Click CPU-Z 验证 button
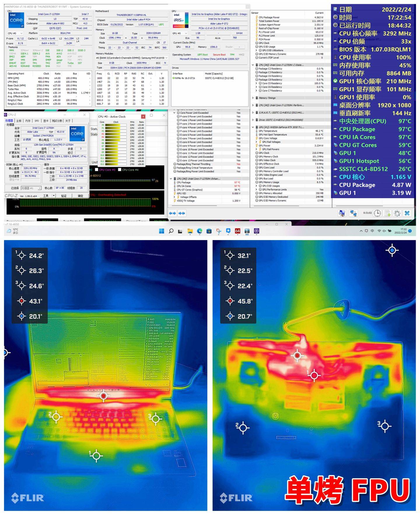This screenshot has height=515, width=420. pyautogui.click(x=64, y=196)
